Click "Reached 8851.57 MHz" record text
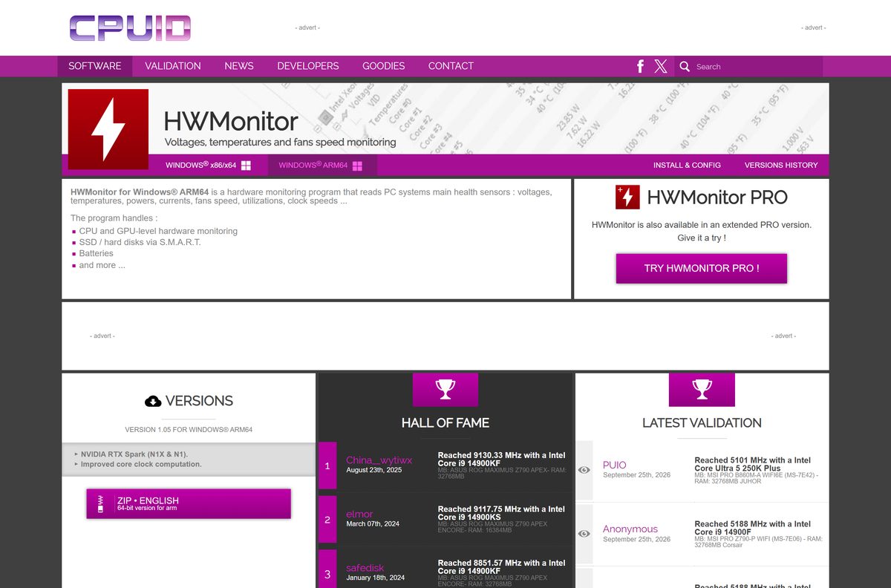Screen dimensions: 891x588 pos(502,566)
